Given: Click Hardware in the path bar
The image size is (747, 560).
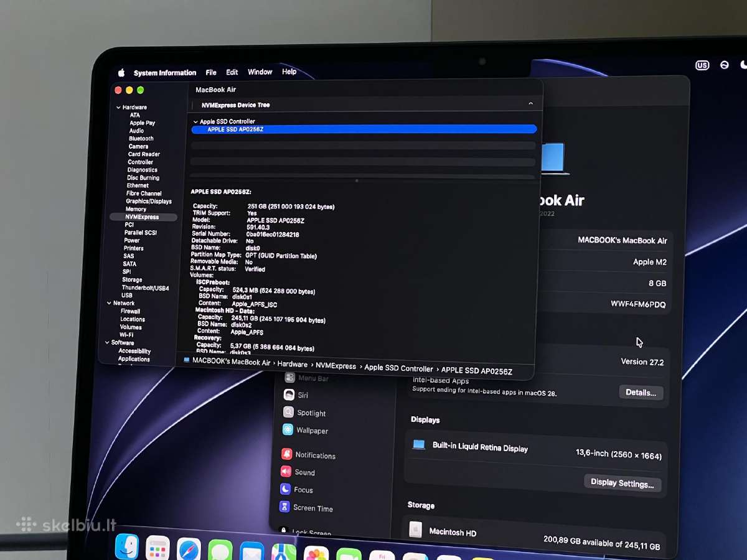Looking at the screenshot, I should click(293, 365).
